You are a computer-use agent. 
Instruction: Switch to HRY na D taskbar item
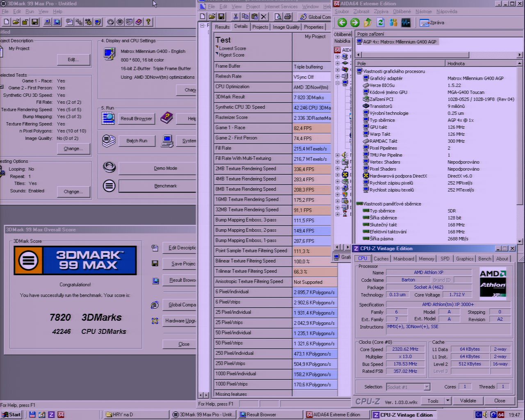click(135, 415)
